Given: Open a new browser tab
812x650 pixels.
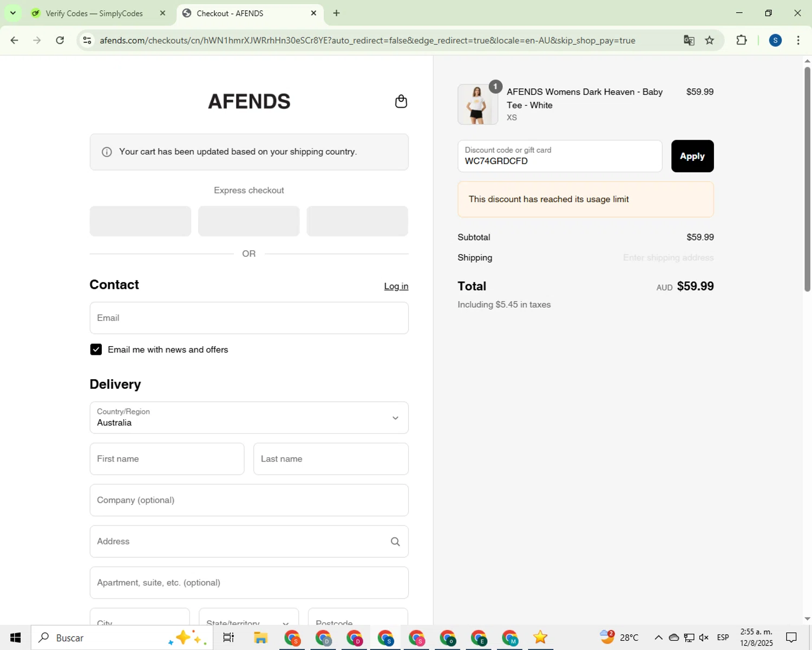Looking at the screenshot, I should click(336, 13).
